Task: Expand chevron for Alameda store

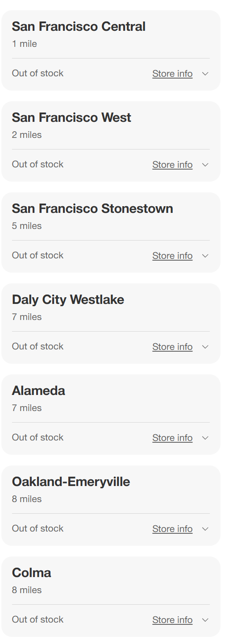Action: pos(205,438)
